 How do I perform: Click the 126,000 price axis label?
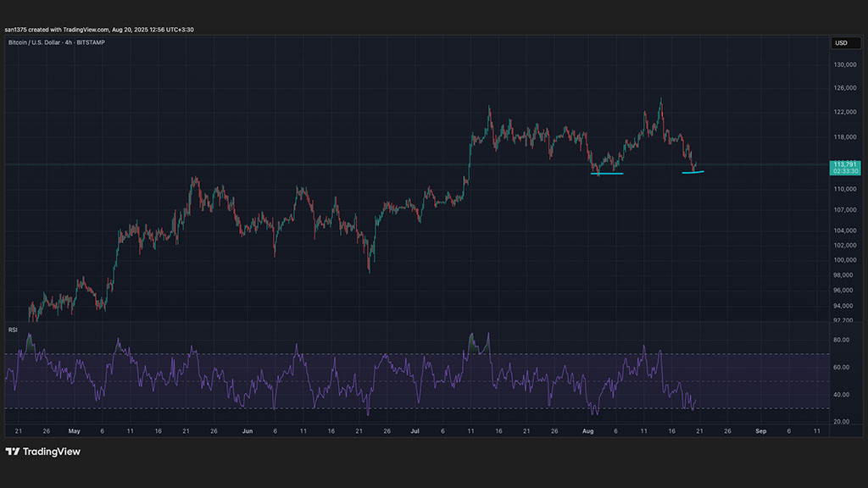(x=845, y=88)
